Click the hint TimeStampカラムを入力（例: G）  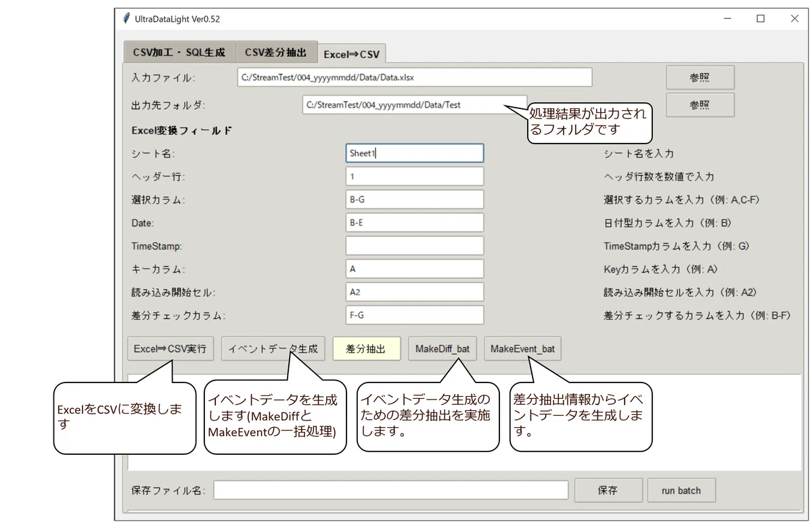677,246
